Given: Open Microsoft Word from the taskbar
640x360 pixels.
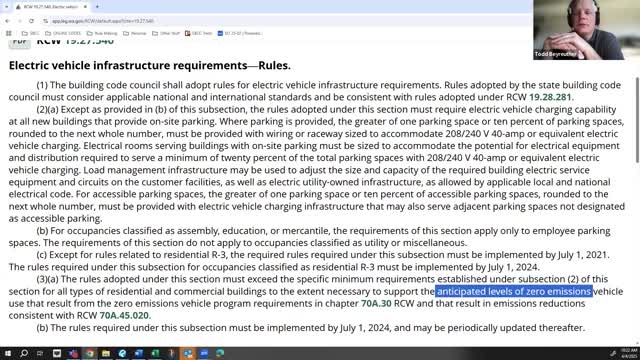Looking at the screenshot, I should [x=138, y=353].
